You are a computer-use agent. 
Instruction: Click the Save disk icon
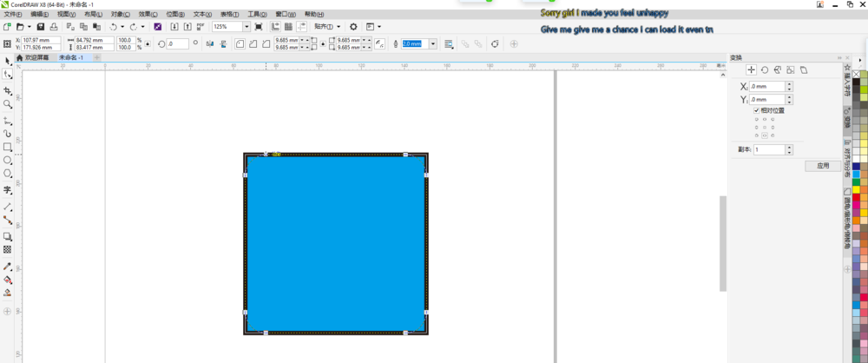pos(41,27)
